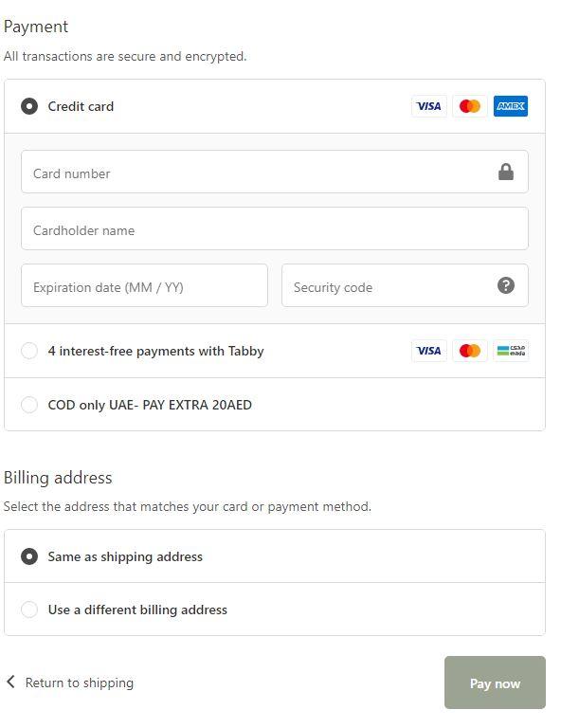Go back via Return to shipping link

pyautogui.click(x=80, y=682)
